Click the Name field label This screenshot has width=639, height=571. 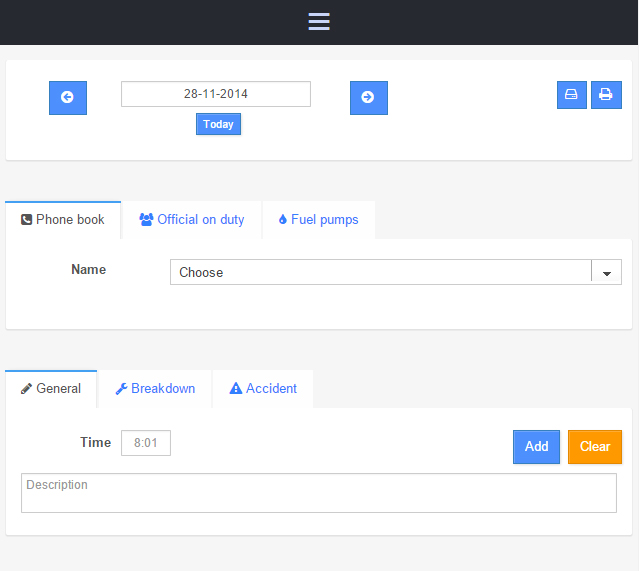click(x=88, y=270)
